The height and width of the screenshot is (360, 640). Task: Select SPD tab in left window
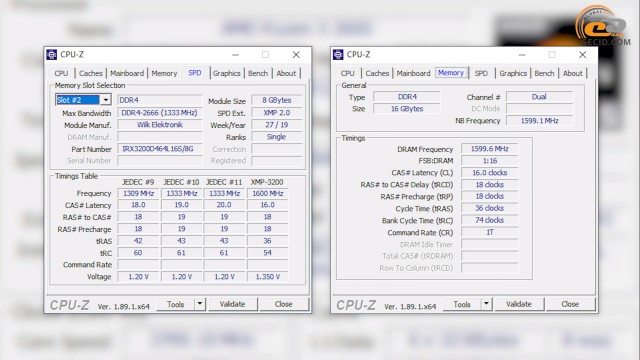click(195, 73)
